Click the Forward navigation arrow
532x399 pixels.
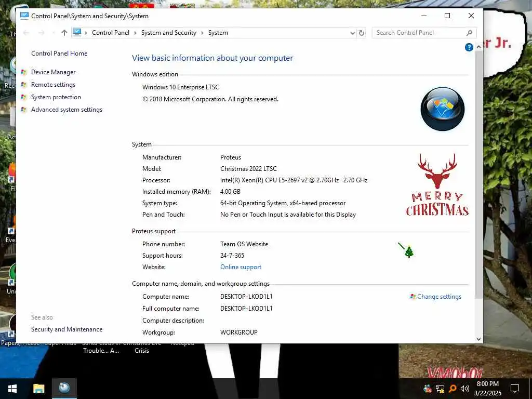42,33
